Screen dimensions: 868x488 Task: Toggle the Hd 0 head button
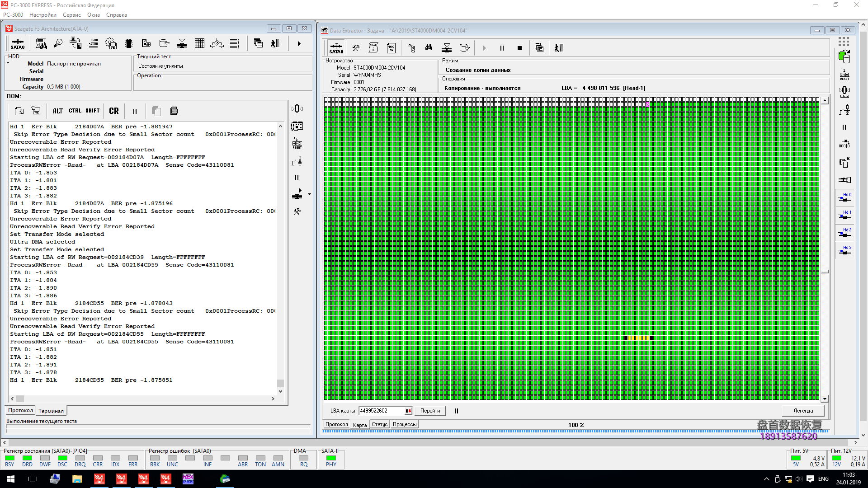[844, 197]
